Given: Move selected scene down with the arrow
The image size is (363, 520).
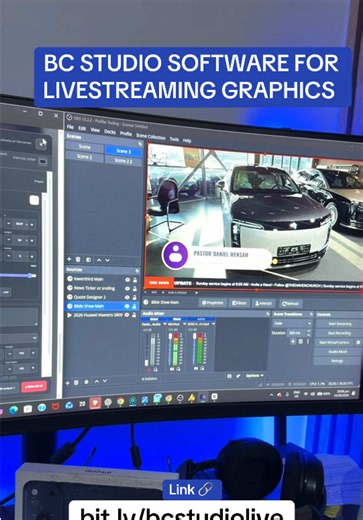Looking at the screenshot, I should pos(107,260).
